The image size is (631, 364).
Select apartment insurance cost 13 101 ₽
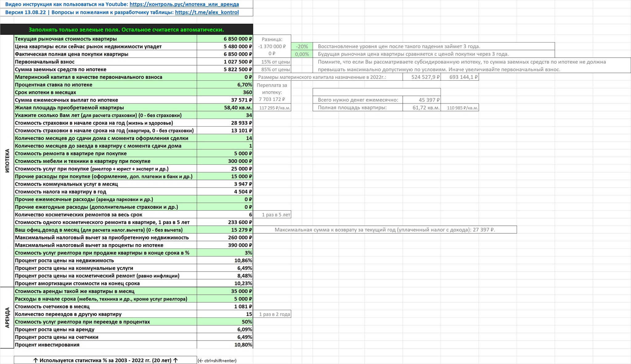pyautogui.click(x=225, y=131)
